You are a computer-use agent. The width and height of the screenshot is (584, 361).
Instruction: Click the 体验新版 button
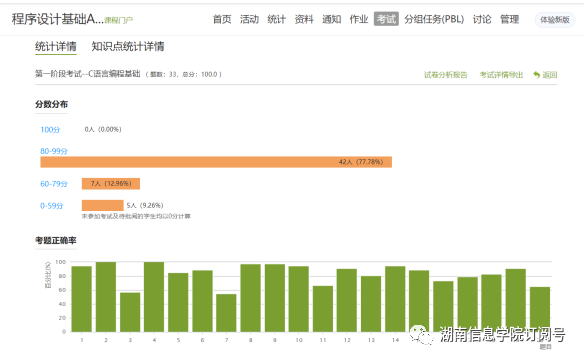point(555,19)
